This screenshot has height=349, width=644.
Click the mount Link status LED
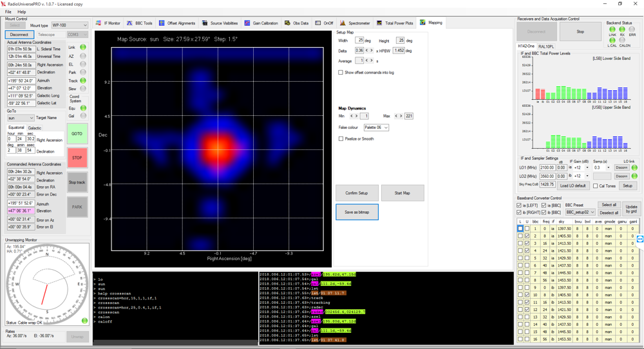(83, 47)
